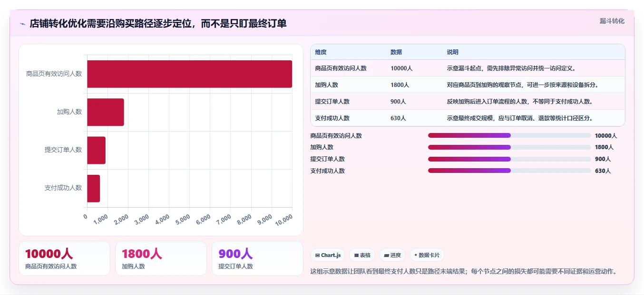Click the 提交订单人数 progress bar

coord(509,159)
